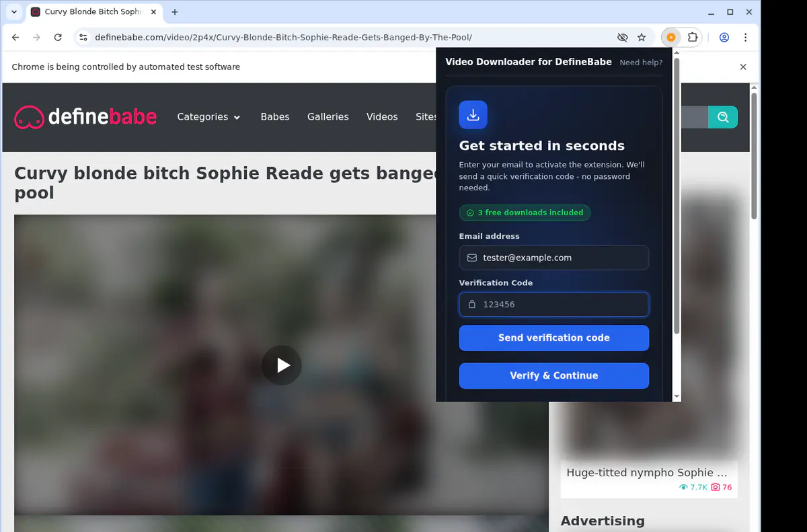The height and width of the screenshot is (532, 807).
Task: Click the Advertising heading
Action: click(603, 521)
